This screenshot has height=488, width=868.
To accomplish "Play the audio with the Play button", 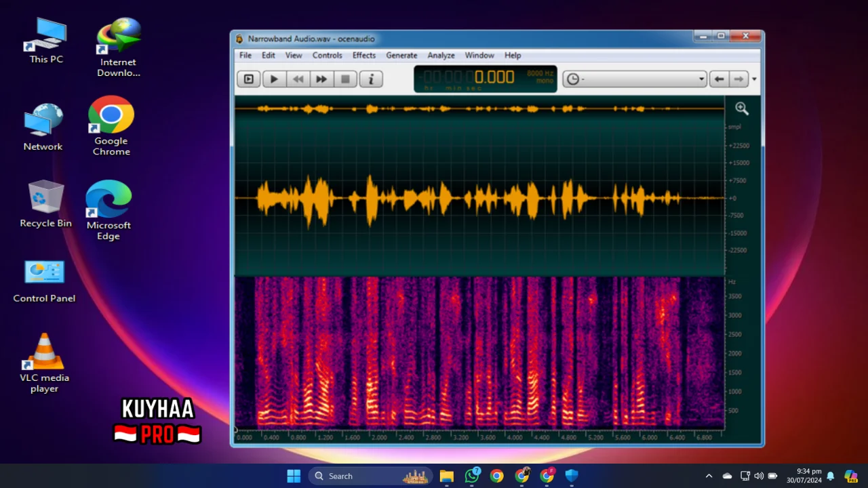I will [274, 79].
